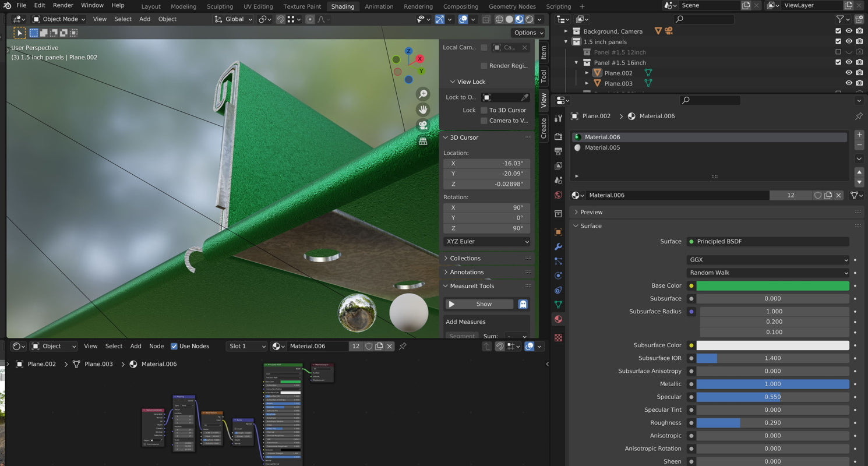Click the Blender logo icon
The width and height of the screenshot is (868, 466).
pyautogui.click(x=7, y=5)
